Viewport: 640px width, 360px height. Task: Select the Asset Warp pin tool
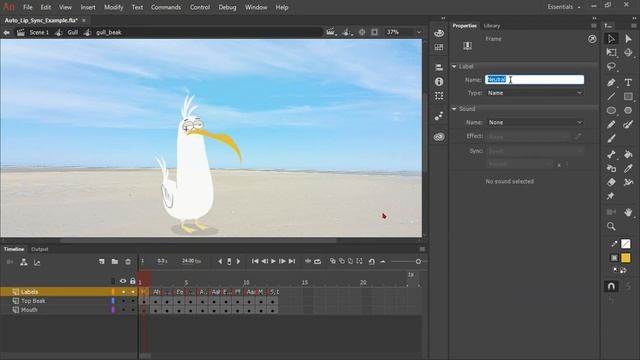click(611, 196)
